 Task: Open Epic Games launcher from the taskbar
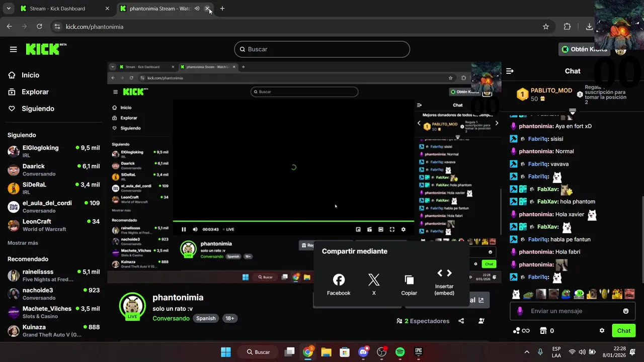click(419, 352)
